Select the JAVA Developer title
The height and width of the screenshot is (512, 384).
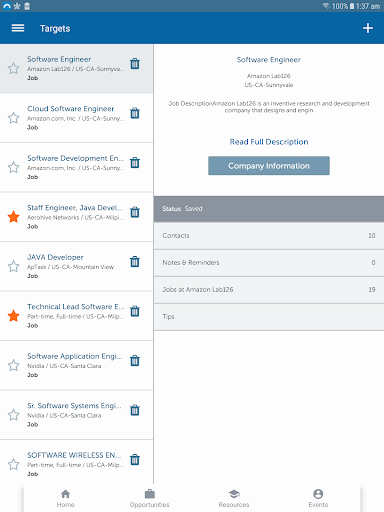[55, 257]
